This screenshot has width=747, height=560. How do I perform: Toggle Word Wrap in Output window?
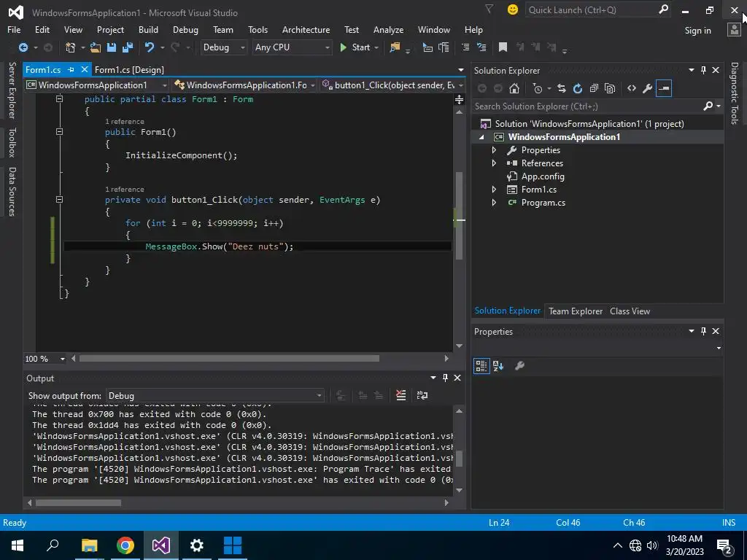(422, 395)
